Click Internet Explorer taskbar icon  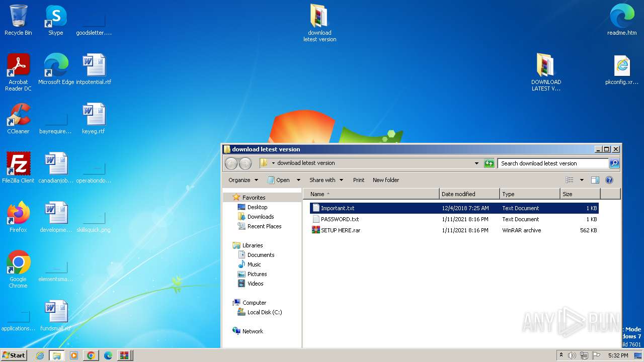[40, 355]
